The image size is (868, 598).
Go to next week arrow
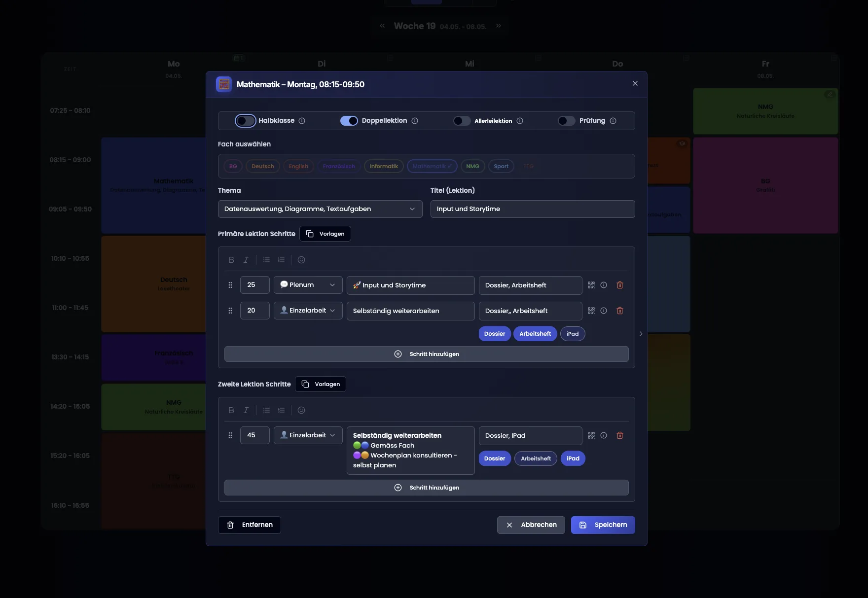[499, 26]
